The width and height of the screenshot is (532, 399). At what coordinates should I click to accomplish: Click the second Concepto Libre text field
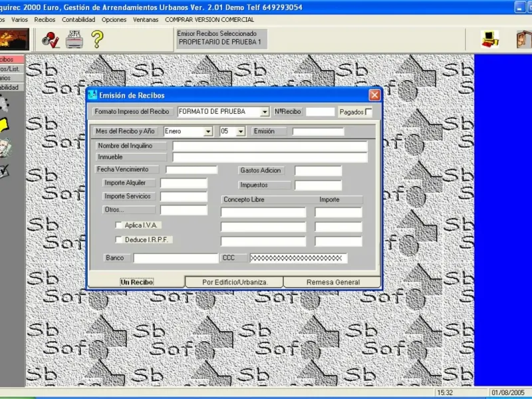(x=263, y=227)
